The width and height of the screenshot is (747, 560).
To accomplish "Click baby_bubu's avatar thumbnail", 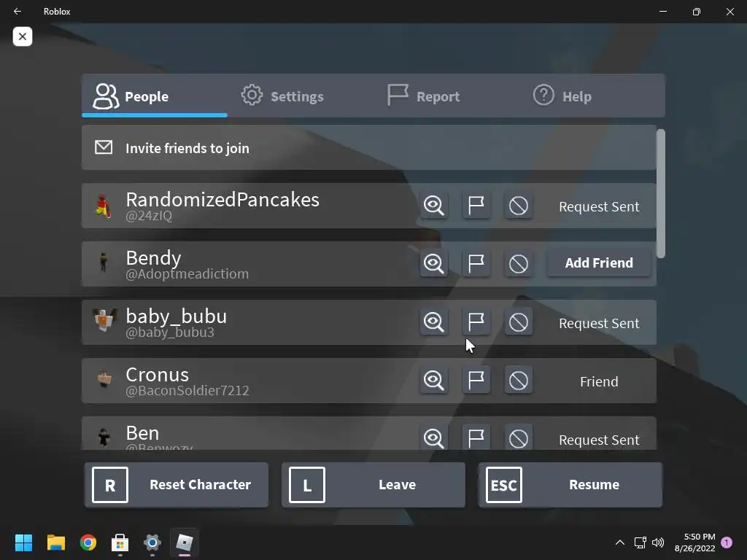I will point(104,320).
